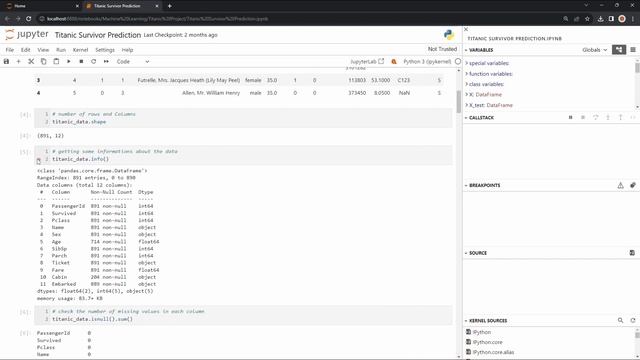Open source in main area icon
This screenshot has height=360, width=640.
632,253
